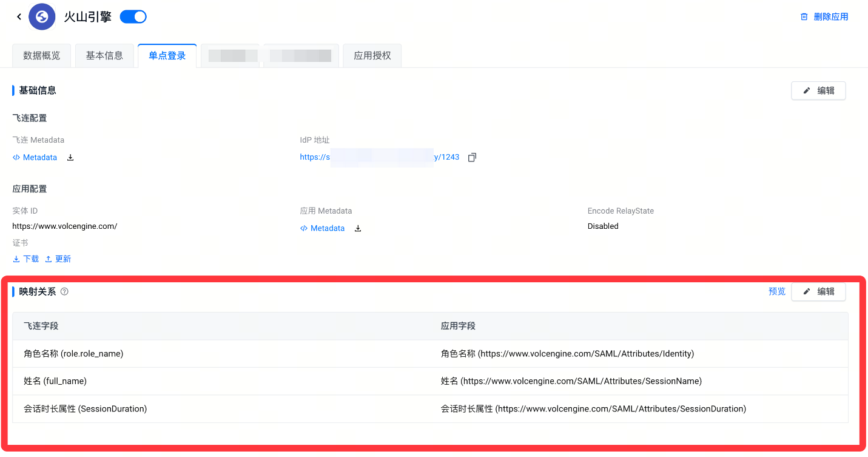Select the SAML/Attributes/SessionName 应用字段 cell
868x457 pixels.
click(x=639, y=381)
